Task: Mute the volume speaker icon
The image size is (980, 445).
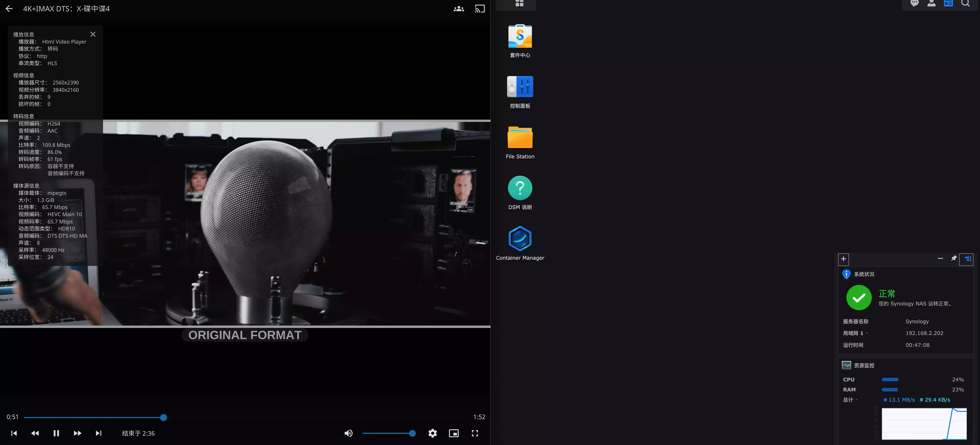Action: coord(349,433)
